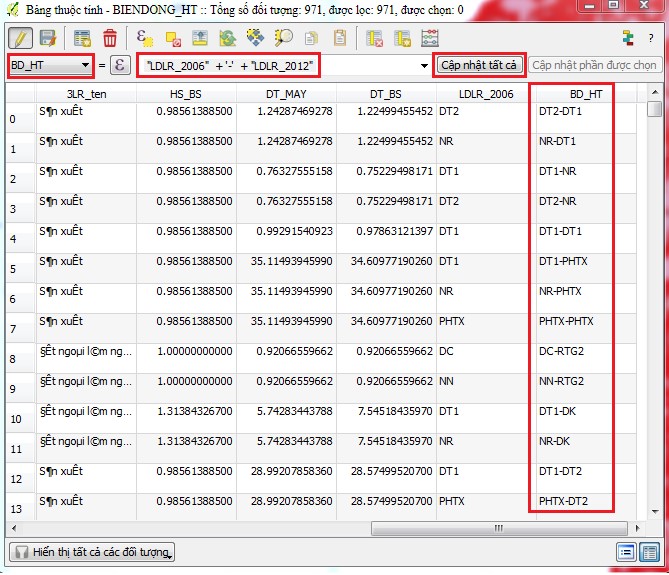This screenshot has height=575, width=669.
Task: Click the Cập nhật tất cả button
Action: click(479, 65)
